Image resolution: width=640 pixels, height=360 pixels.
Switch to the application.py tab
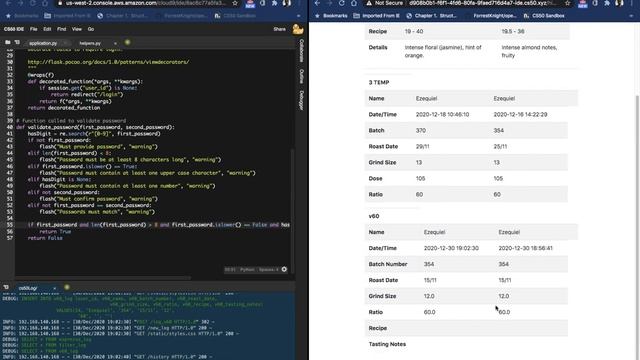point(43,43)
